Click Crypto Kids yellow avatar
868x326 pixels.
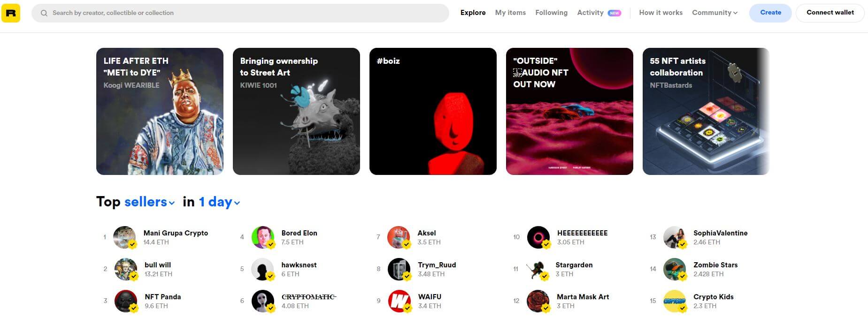click(x=675, y=301)
